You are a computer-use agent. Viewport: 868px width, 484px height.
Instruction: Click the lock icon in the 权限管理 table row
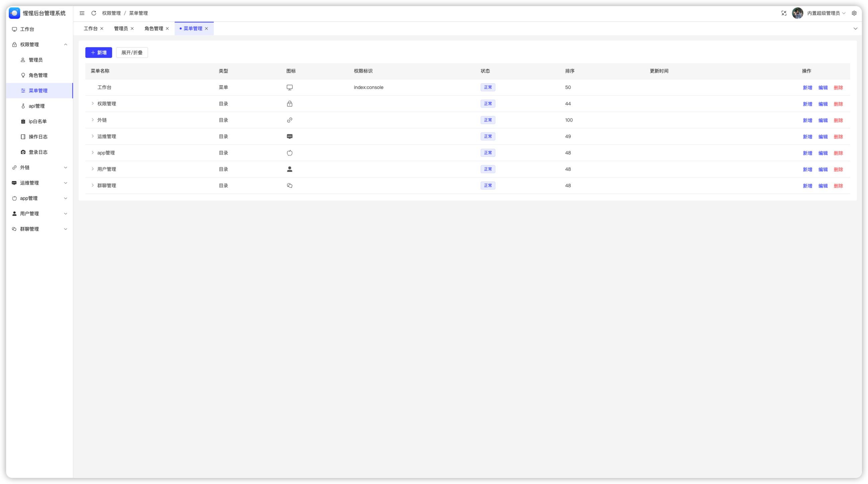click(289, 104)
